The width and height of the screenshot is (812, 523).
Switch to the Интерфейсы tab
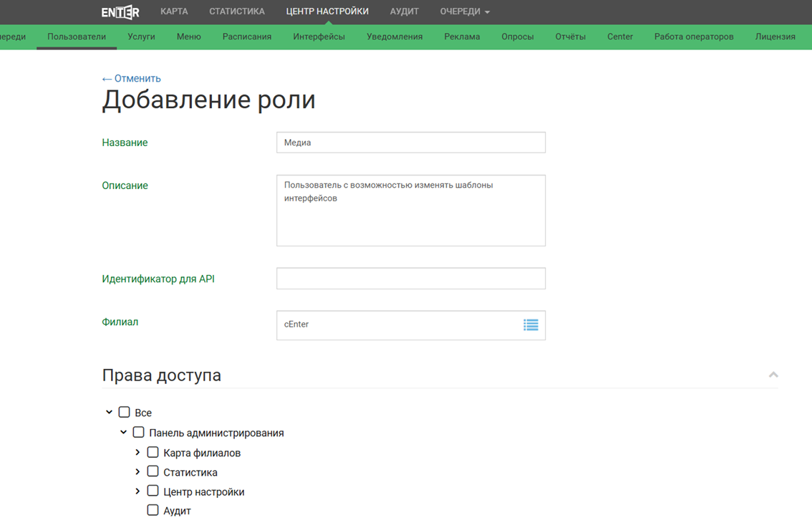pos(319,37)
